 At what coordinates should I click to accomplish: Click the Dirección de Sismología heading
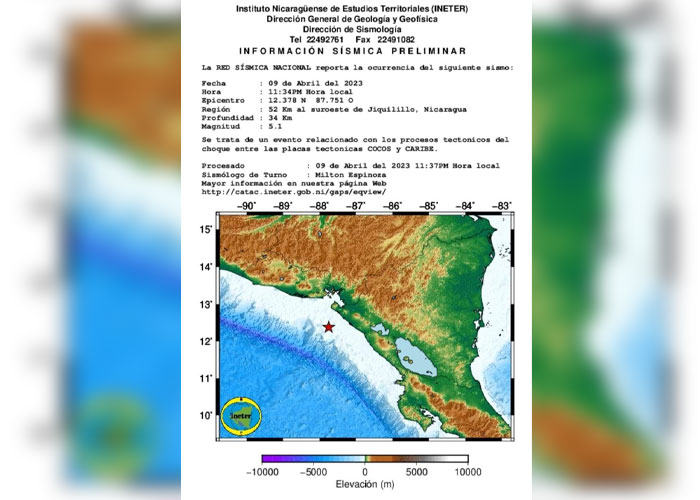pos(350,28)
